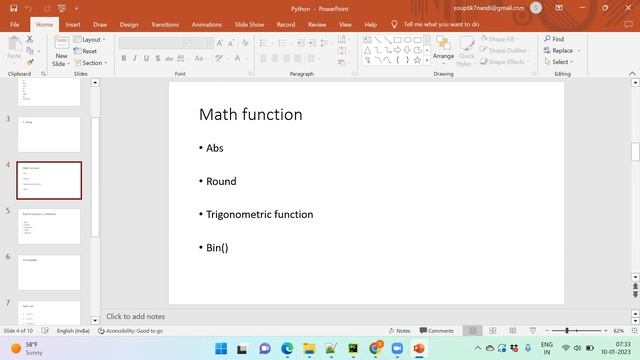640x360 pixels.
Task: Toggle Italic formatting
Action: pyautogui.click(x=135, y=58)
